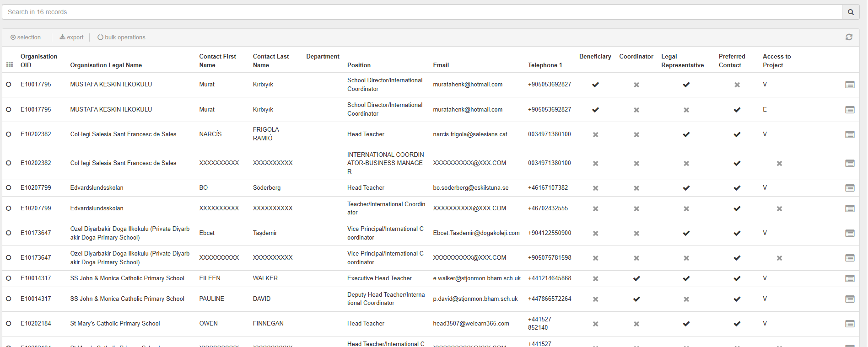Image resolution: width=868 pixels, height=347 pixels.
Task: Open the bulk operations menu
Action: tap(121, 37)
